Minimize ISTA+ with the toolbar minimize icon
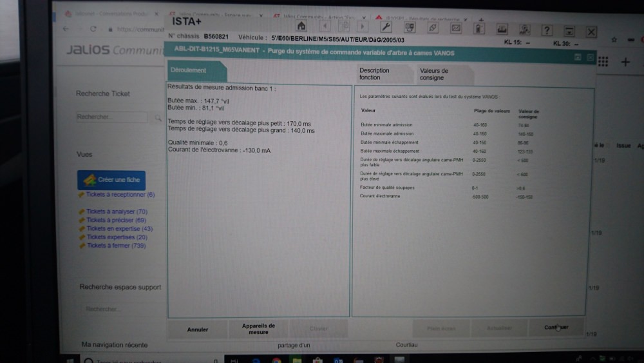The image size is (644, 363). tap(569, 31)
